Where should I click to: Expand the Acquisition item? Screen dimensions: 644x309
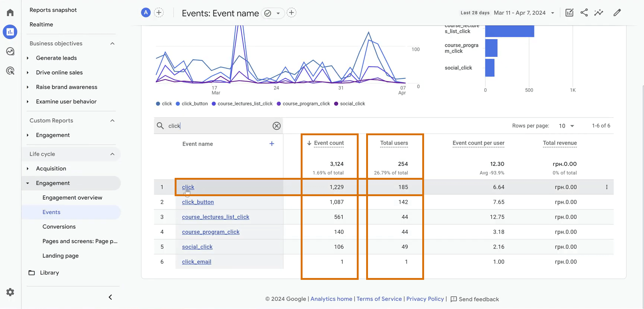tap(28, 169)
